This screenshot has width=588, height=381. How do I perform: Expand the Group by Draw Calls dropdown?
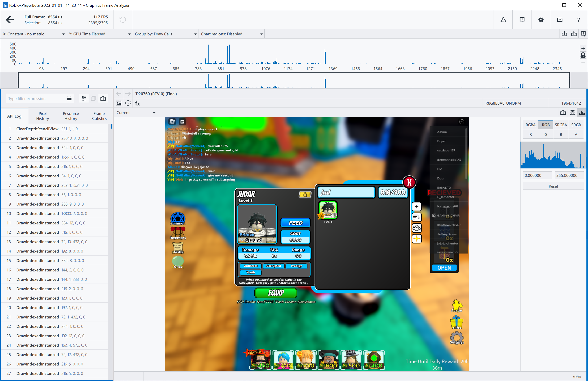click(x=166, y=34)
